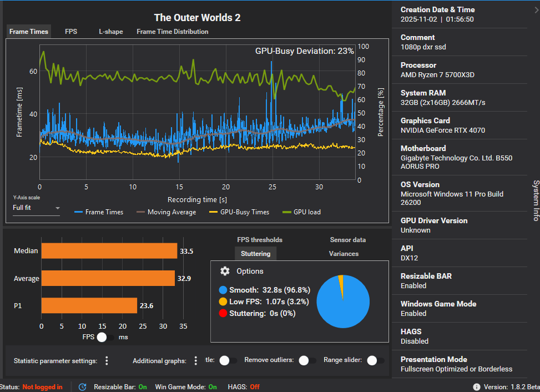The image size is (540, 392).
Task: Select the FPS thresholds tab
Action: coord(260,240)
